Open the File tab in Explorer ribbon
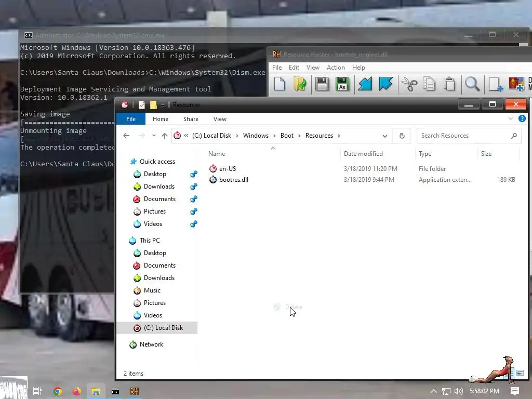 click(x=131, y=119)
